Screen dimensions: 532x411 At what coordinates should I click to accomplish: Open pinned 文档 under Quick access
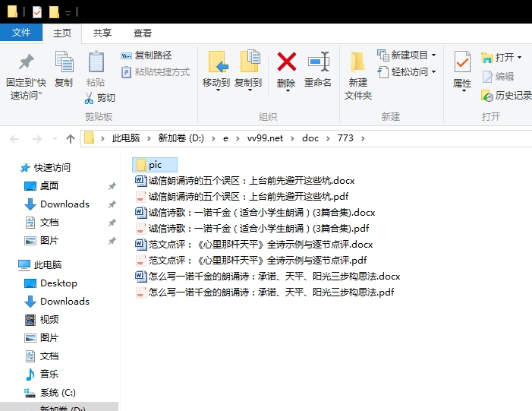(42, 223)
